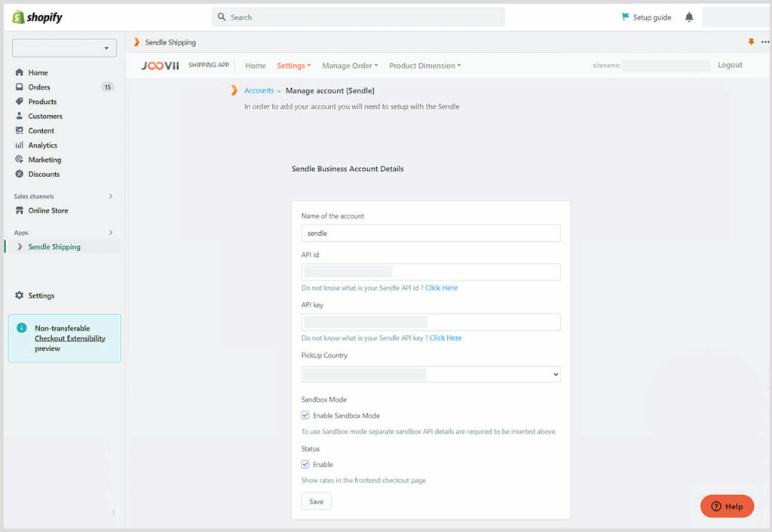Open the store switcher dropdown

(x=65, y=48)
